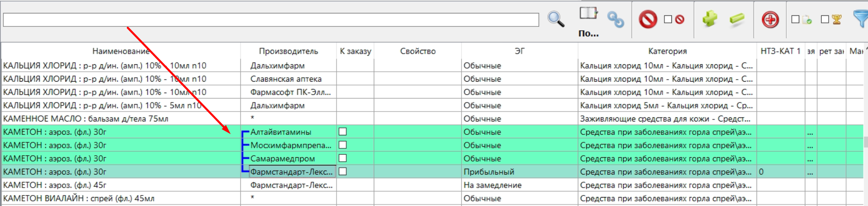
Task: Sort by Наименование column header
Action: coord(120,51)
